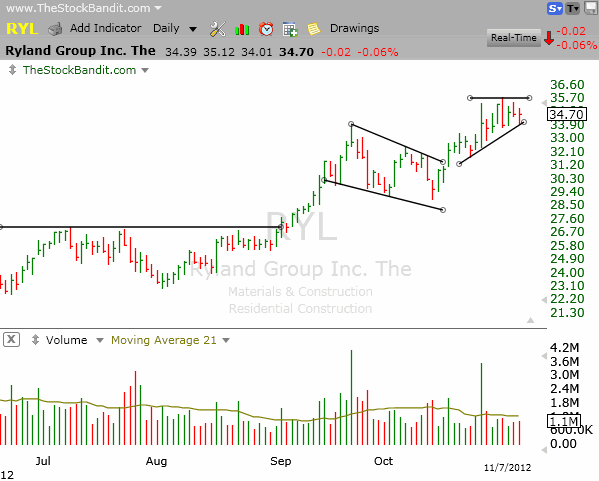Click the 36.60 price axis label
599x481 pixels.
[567, 84]
